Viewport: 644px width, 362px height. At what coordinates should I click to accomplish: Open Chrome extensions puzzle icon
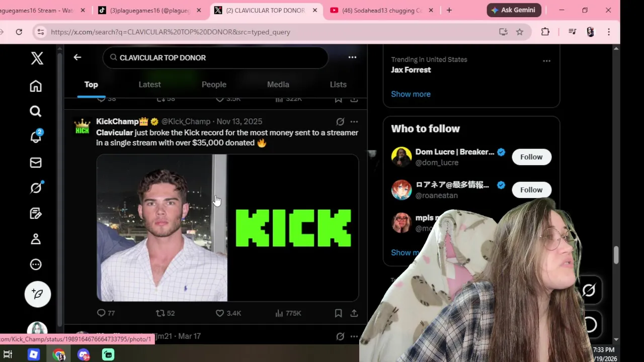[545, 32]
